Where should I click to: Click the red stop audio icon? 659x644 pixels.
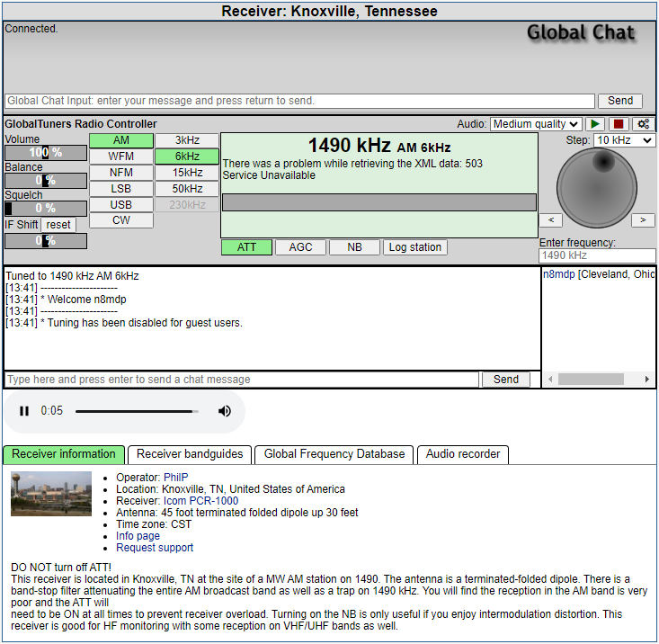click(619, 124)
